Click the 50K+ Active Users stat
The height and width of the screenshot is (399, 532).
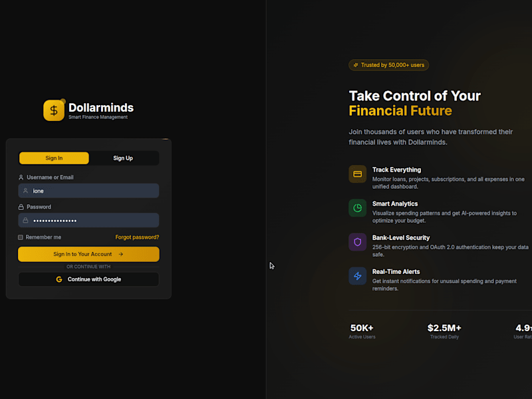pyautogui.click(x=362, y=331)
